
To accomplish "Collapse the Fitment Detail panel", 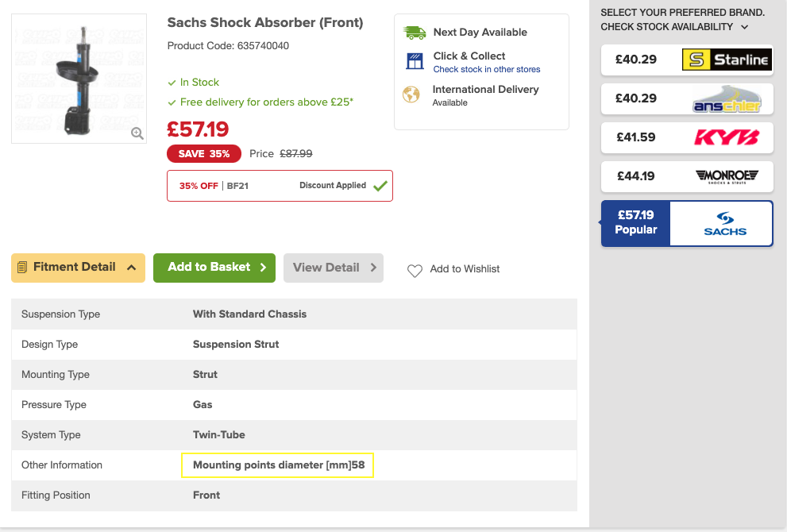I will (x=79, y=268).
